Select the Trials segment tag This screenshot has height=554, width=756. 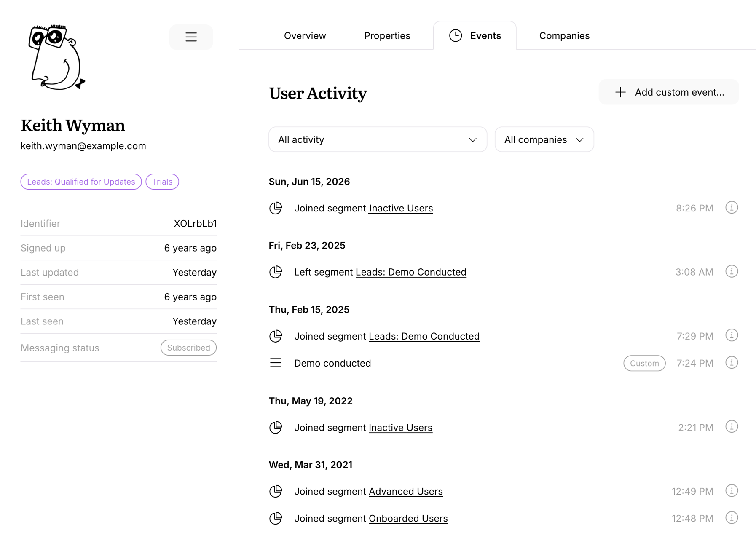pyautogui.click(x=162, y=182)
